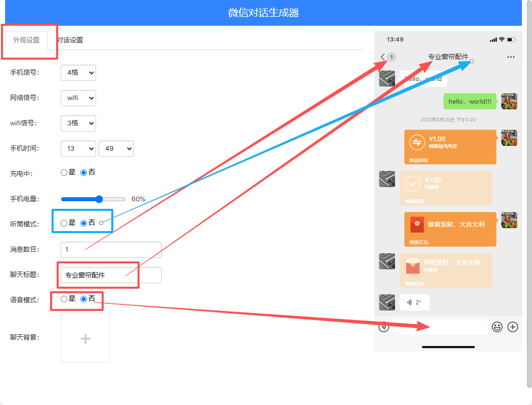Click contact avatar beside voice message
This screenshot has width=532, height=405.
coord(387,302)
